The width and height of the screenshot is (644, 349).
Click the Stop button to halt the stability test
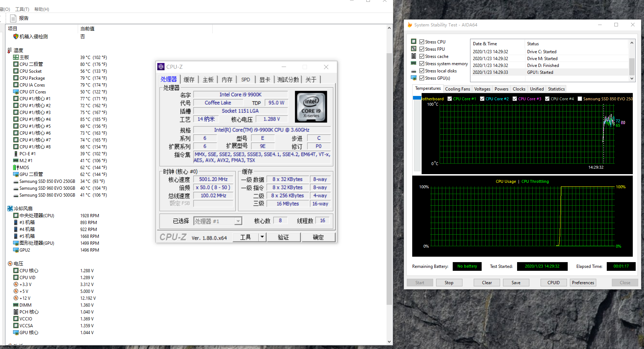(449, 282)
